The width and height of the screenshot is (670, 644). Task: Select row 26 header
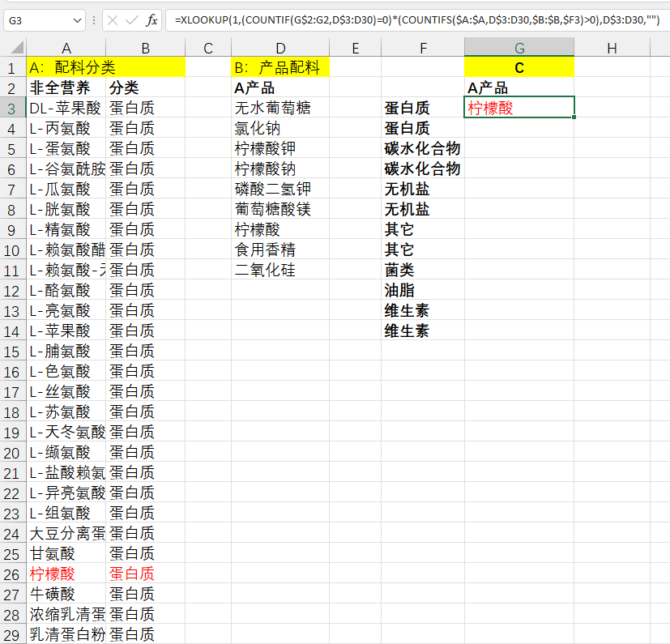click(x=11, y=574)
